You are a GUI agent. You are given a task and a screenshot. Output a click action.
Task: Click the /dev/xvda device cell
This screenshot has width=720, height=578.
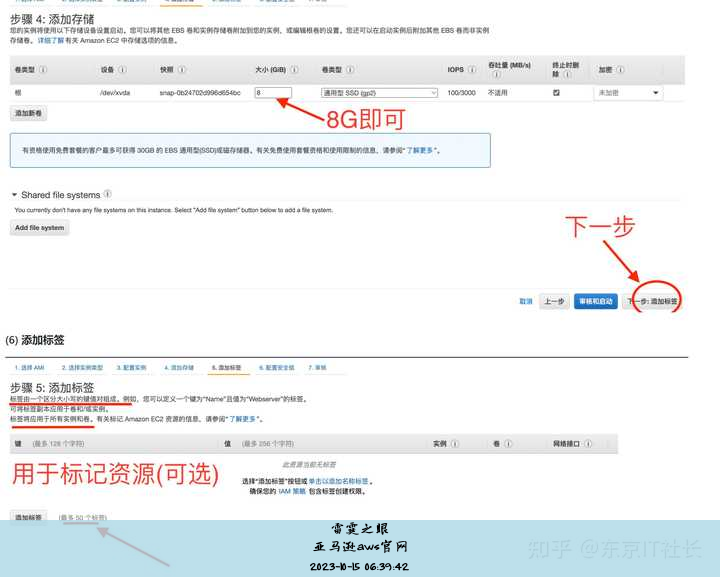click(x=115, y=93)
